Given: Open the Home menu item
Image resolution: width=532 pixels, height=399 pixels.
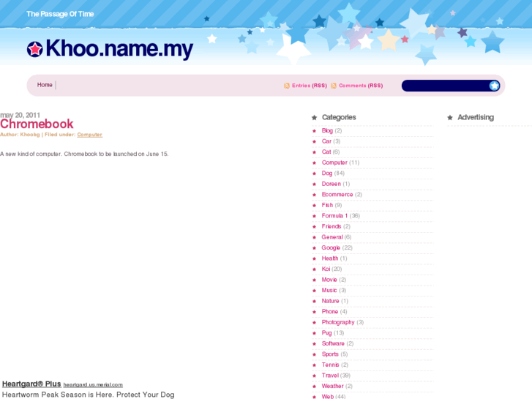Looking at the screenshot, I should point(45,85).
